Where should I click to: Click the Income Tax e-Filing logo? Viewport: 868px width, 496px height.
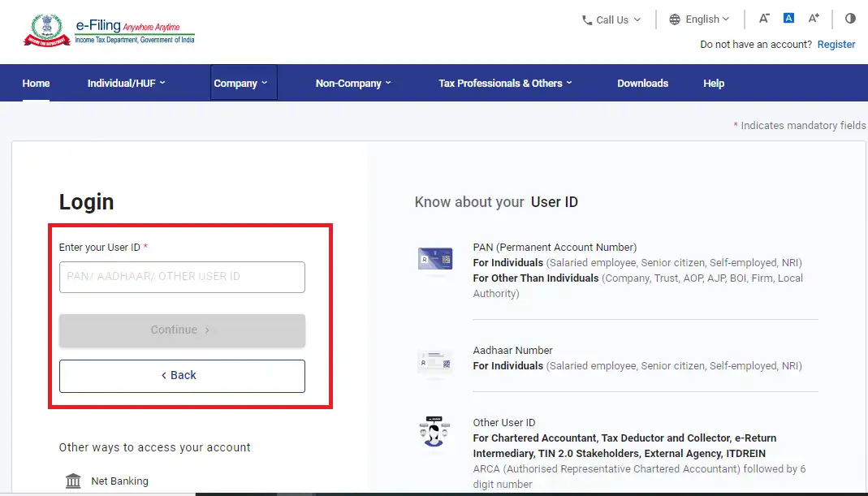coord(110,31)
